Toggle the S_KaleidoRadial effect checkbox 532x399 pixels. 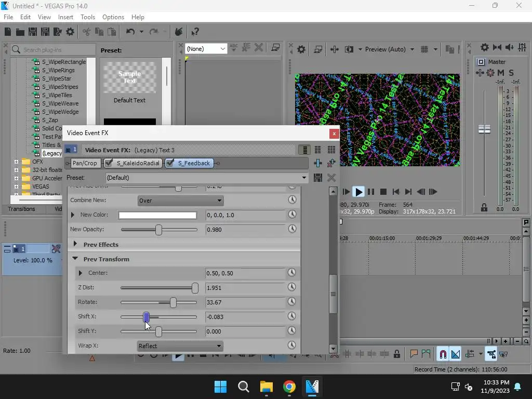(109, 163)
